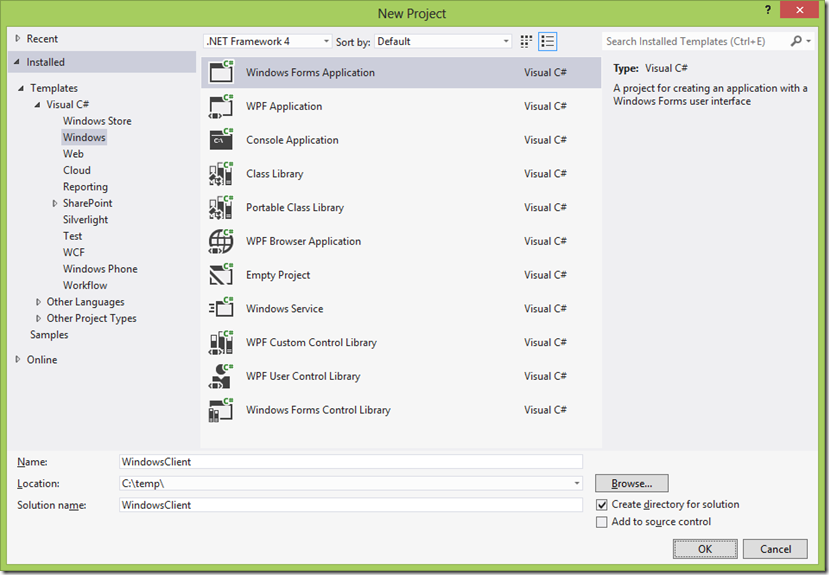Select the "Windows Forms Control Library" name
Viewport: 829px width, 575px height.
[x=318, y=410]
